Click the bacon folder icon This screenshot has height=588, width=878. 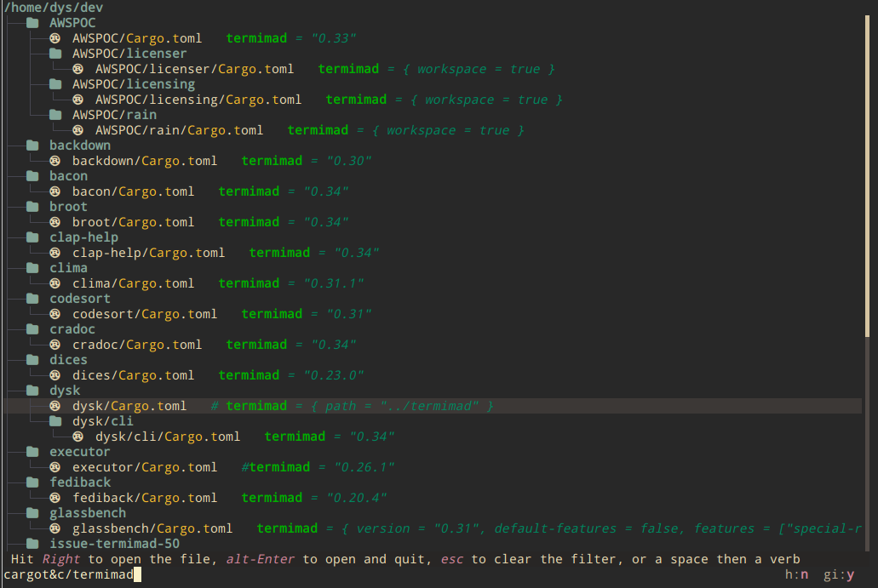(x=33, y=176)
